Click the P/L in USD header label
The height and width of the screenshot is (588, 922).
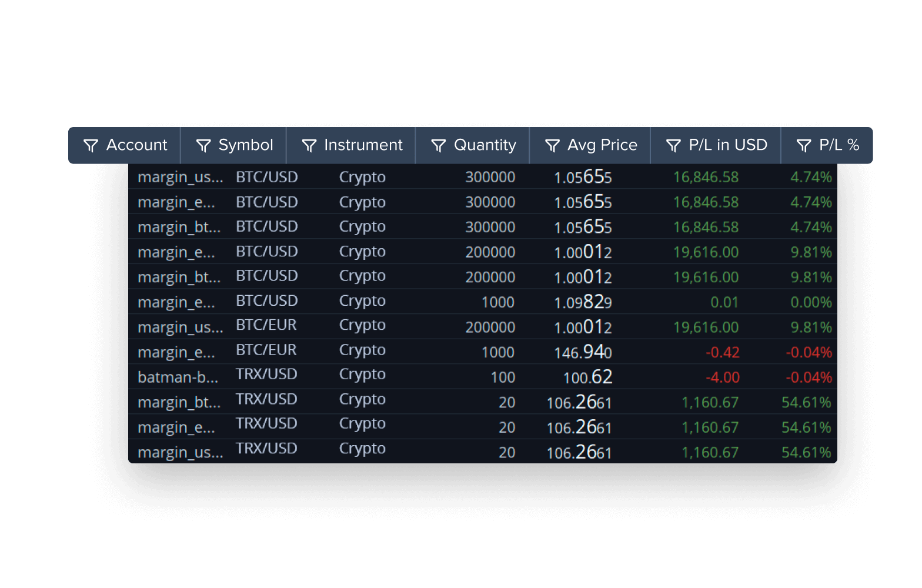[728, 145]
